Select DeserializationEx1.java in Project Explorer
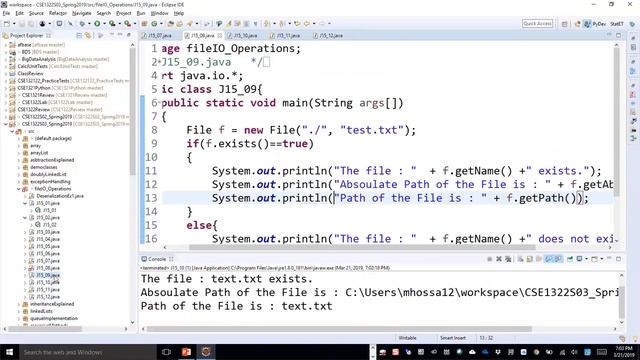The width and height of the screenshot is (640, 360). pyautogui.click(x=60, y=196)
